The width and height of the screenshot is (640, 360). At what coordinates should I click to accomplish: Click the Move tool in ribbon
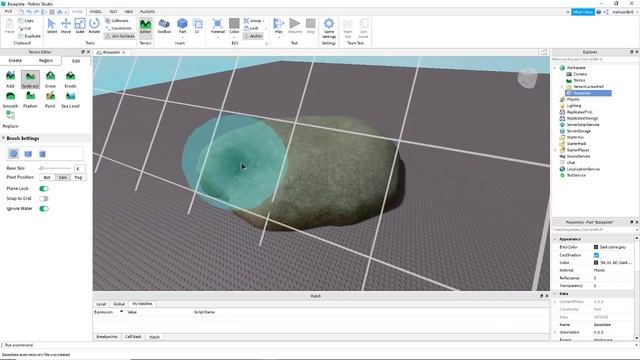point(66,26)
